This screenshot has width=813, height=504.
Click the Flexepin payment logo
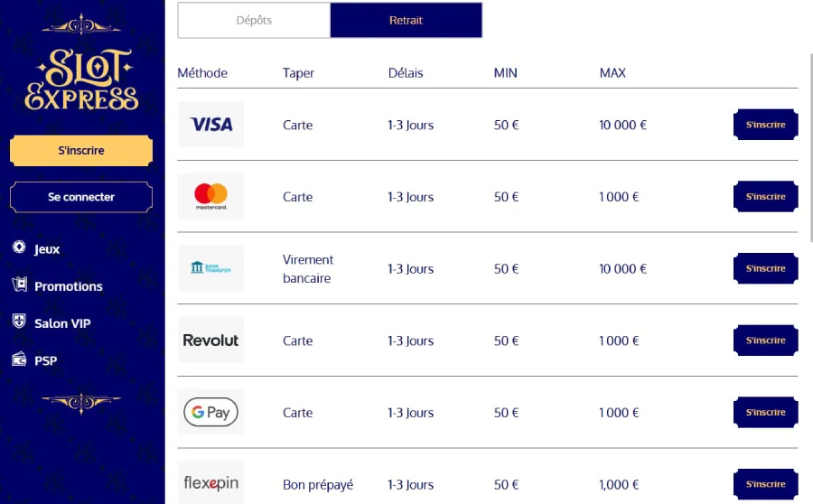tap(210, 483)
